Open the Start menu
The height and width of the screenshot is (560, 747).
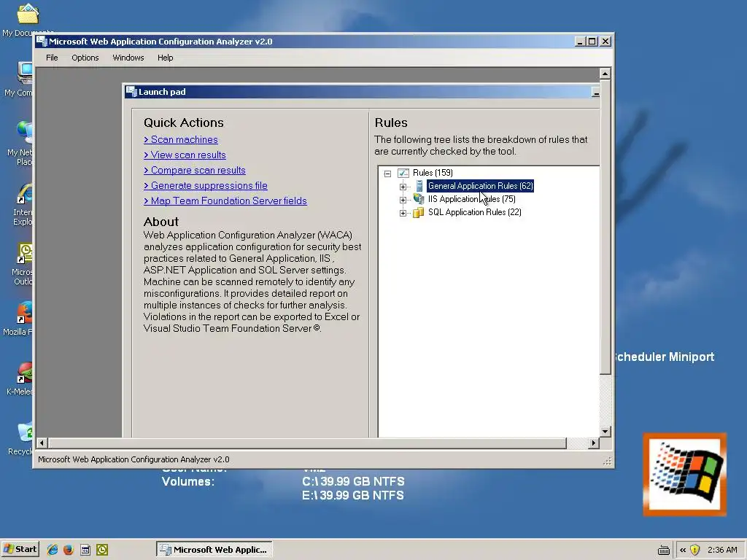20,550
